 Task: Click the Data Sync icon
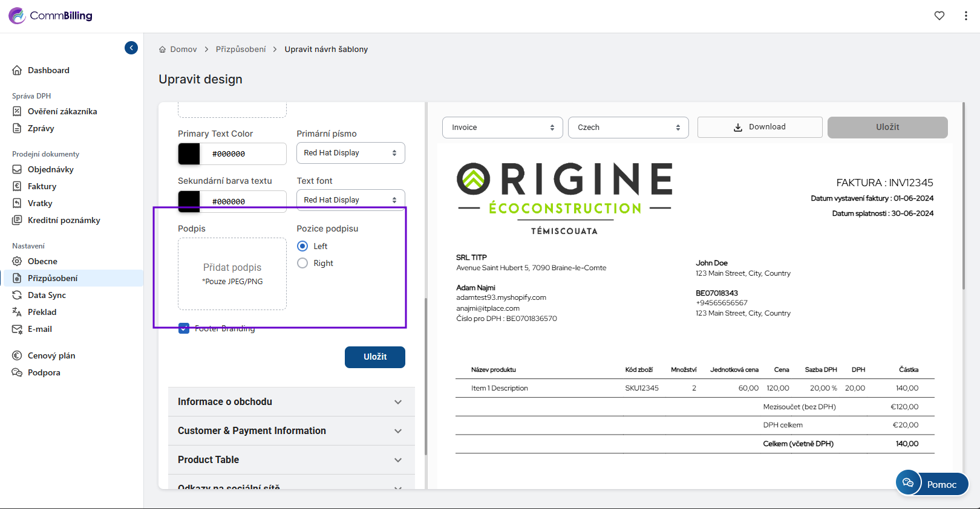(17, 295)
